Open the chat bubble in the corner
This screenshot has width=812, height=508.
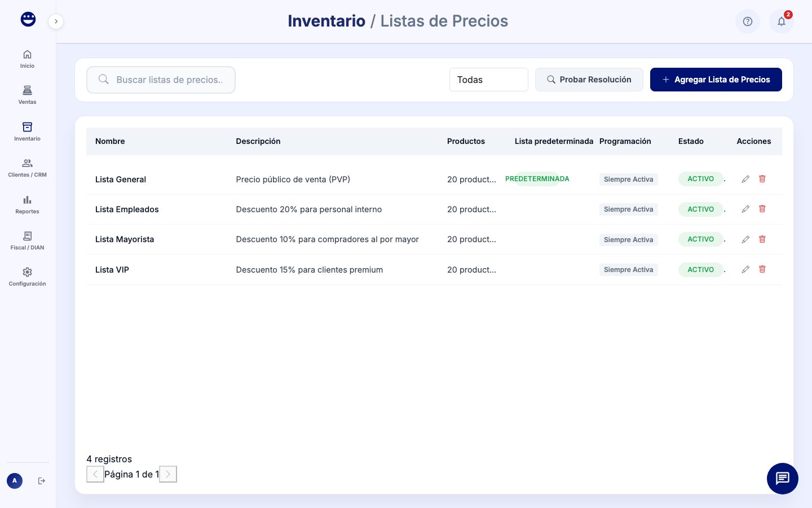pos(783,479)
